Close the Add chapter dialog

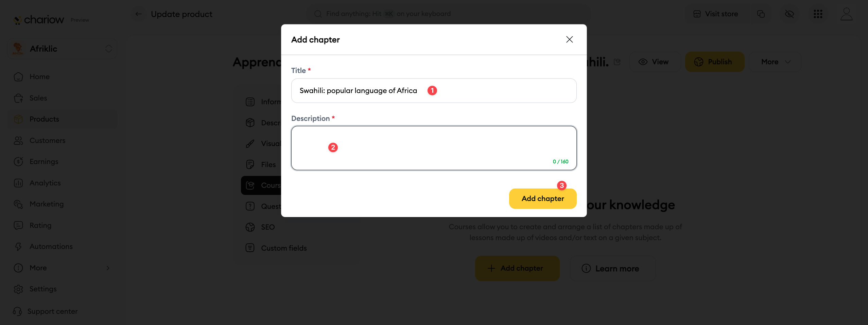click(569, 39)
